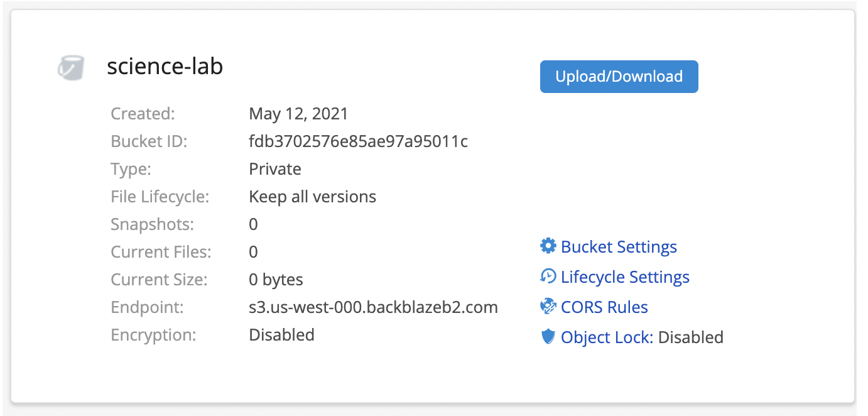Click the shield icon for Object Lock
The width and height of the screenshot is (868, 416).
pyautogui.click(x=548, y=337)
